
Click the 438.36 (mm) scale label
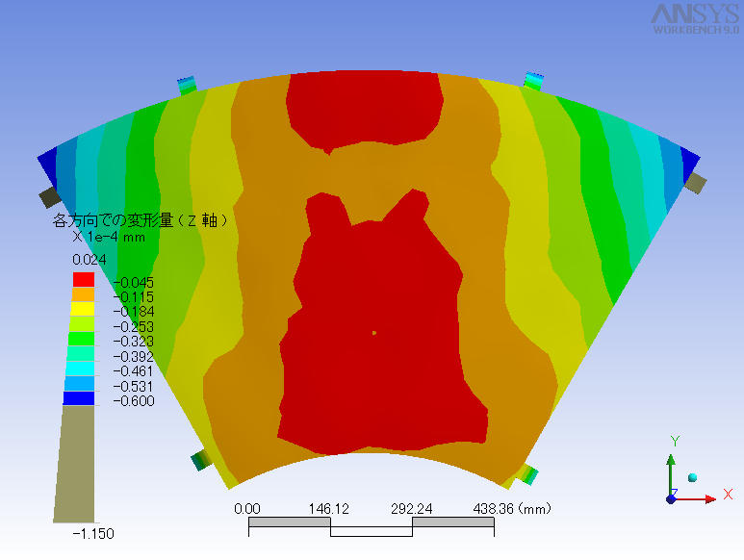tap(512, 509)
